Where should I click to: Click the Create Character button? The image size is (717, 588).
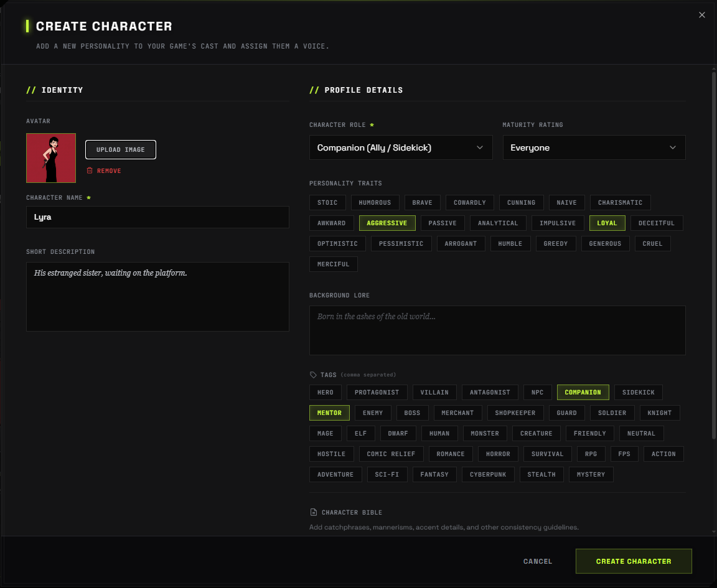[634, 561]
